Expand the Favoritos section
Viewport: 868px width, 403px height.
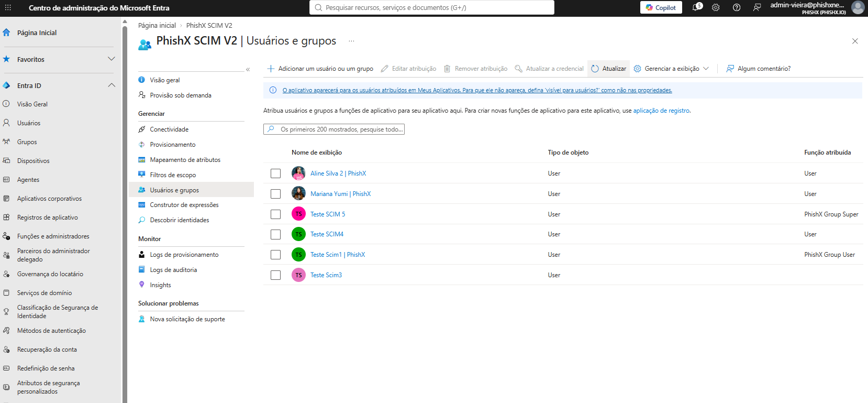pos(111,59)
